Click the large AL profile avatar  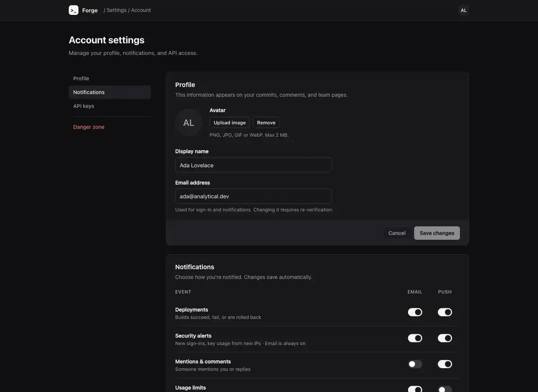coord(189,122)
